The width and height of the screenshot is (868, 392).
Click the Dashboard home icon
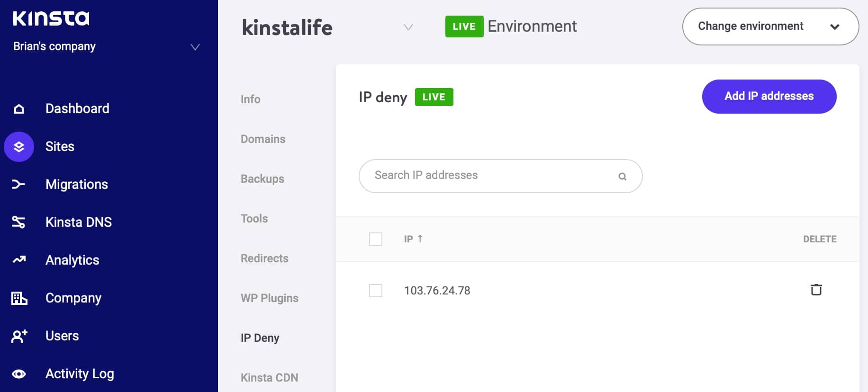(19, 109)
